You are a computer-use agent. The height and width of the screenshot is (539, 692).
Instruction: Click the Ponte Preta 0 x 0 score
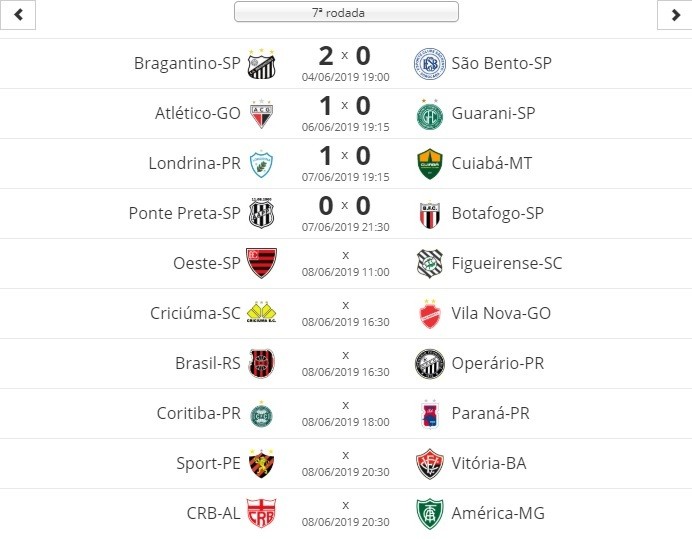[345, 206]
